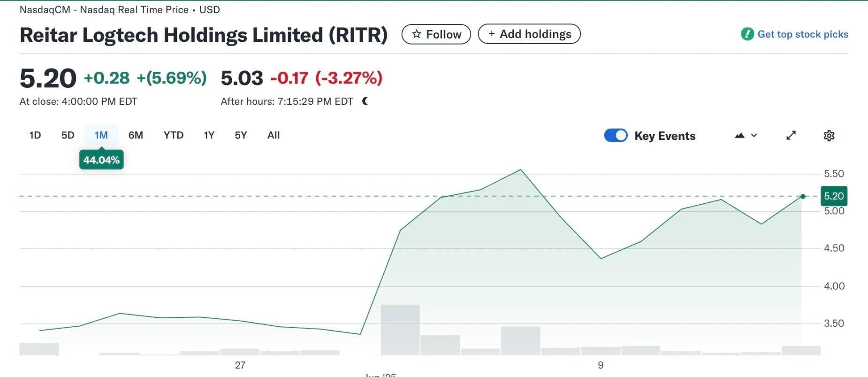
Task: Click the 44.04% performance tooltip
Action: (x=101, y=160)
